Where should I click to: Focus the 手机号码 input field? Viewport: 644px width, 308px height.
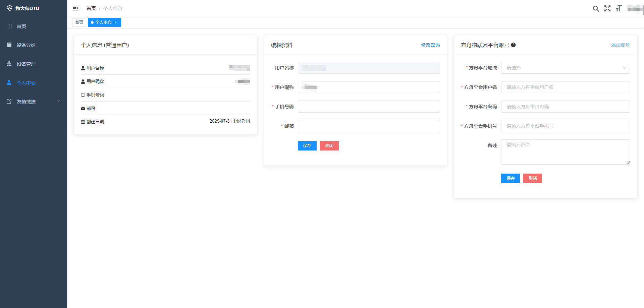tap(369, 107)
